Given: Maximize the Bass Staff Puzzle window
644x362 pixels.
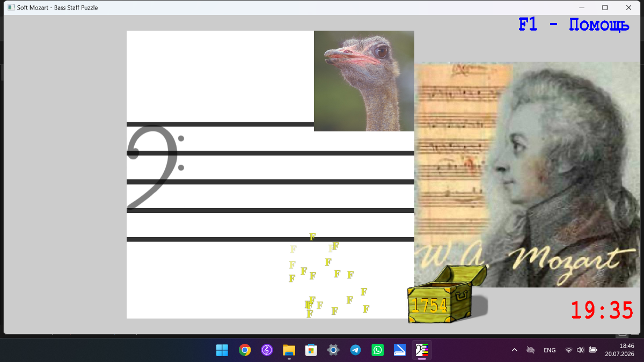Looking at the screenshot, I should [x=605, y=8].
